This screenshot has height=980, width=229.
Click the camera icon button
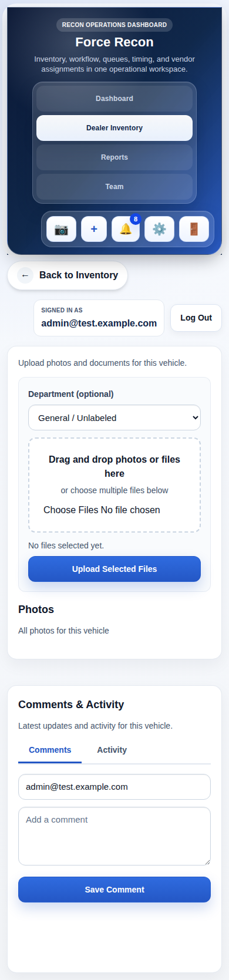[x=62, y=229]
